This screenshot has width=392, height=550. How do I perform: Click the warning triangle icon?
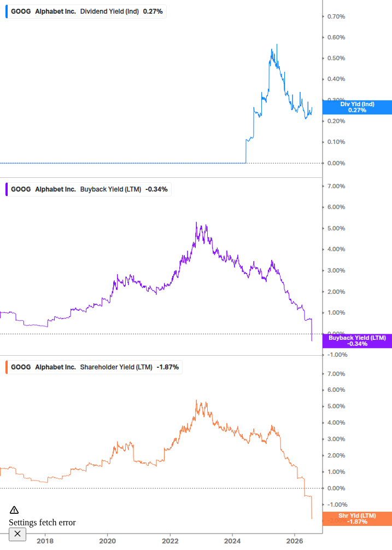(x=14, y=510)
